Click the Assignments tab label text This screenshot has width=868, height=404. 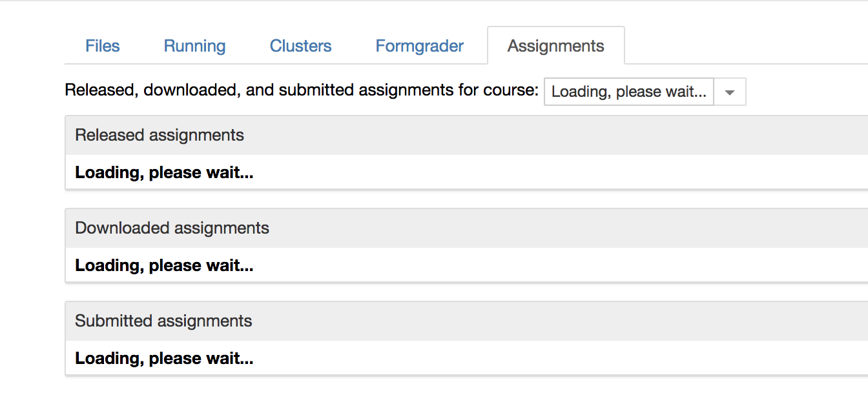555,45
